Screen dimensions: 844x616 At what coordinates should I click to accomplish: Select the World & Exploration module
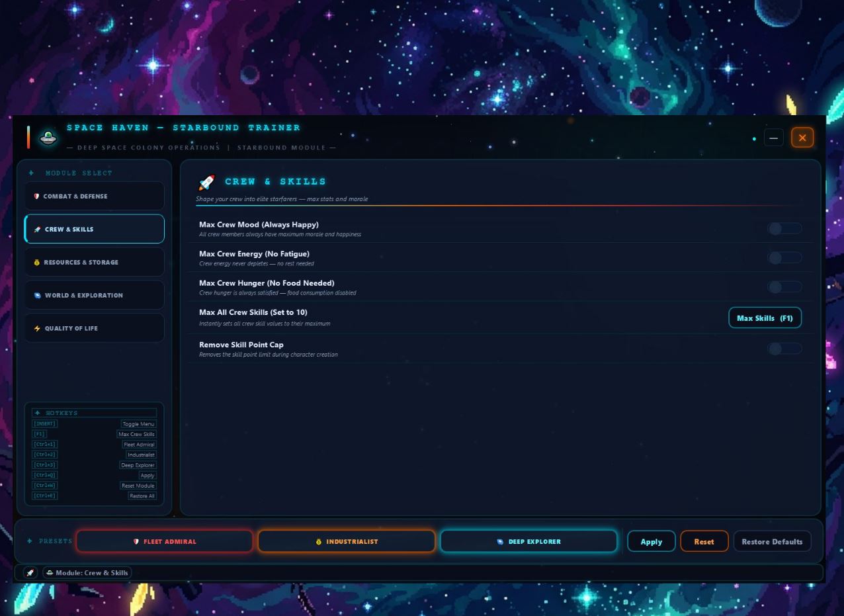tap(95, 295)
